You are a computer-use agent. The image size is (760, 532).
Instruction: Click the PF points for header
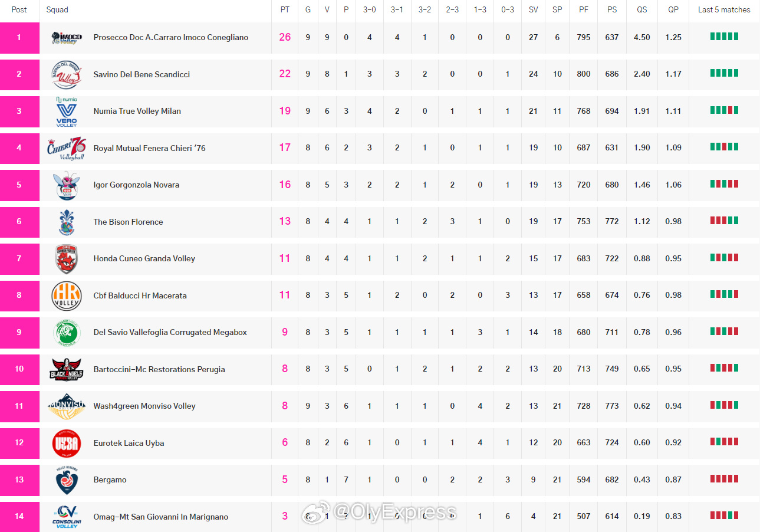[x=584, y=9]
